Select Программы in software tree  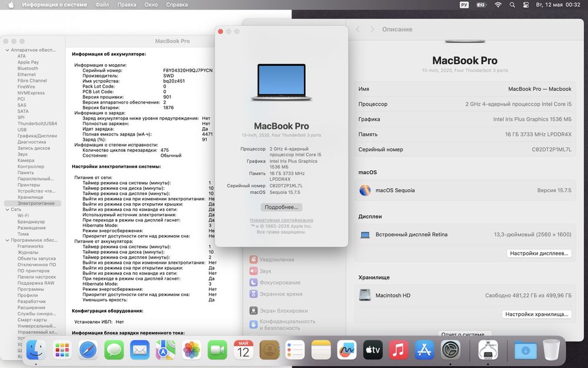(31, 289)
